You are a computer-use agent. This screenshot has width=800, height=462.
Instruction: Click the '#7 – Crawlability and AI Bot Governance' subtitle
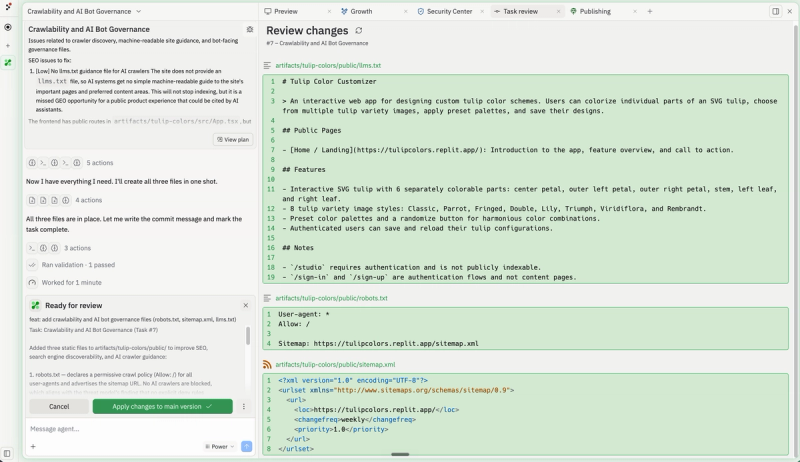[317, 43]
